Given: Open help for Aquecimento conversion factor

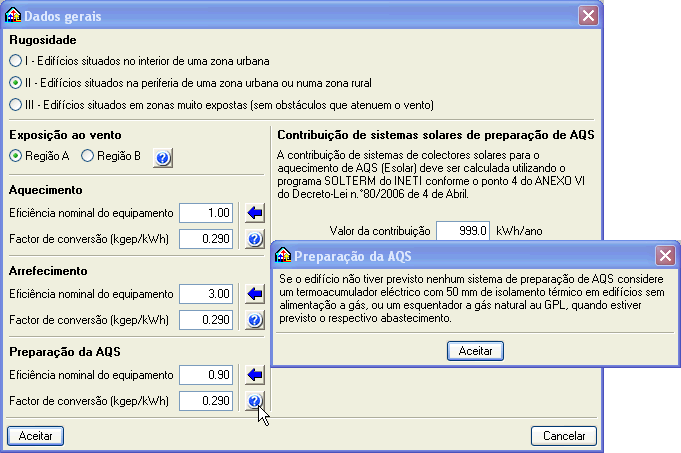Looking at the screenshot, I should [254, 239].
